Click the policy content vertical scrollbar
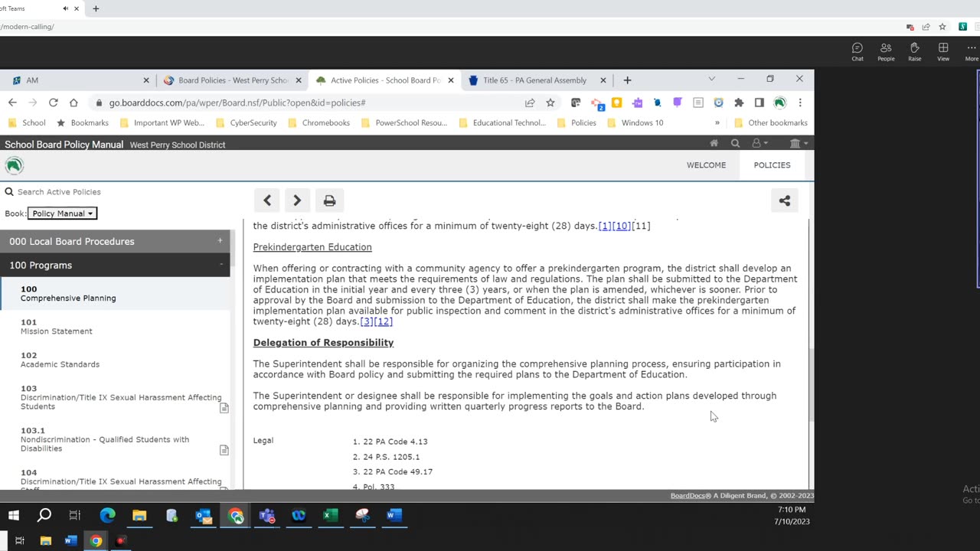The width and height of the screenshot is (980, 551). click(811, 386)
